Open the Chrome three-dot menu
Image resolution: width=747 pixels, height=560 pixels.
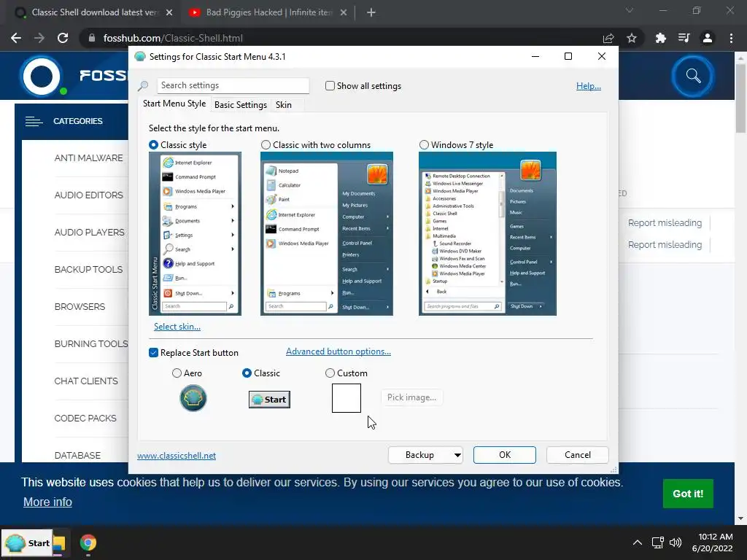731,38
